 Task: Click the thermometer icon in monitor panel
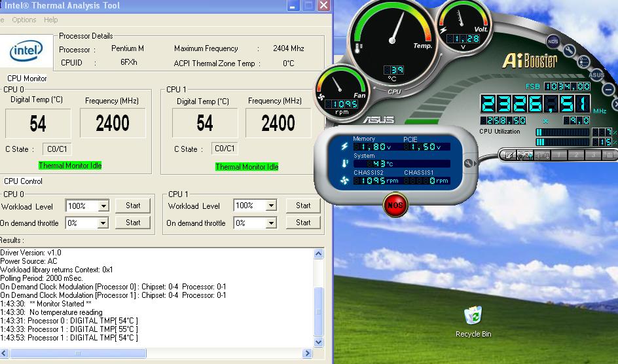345,163
